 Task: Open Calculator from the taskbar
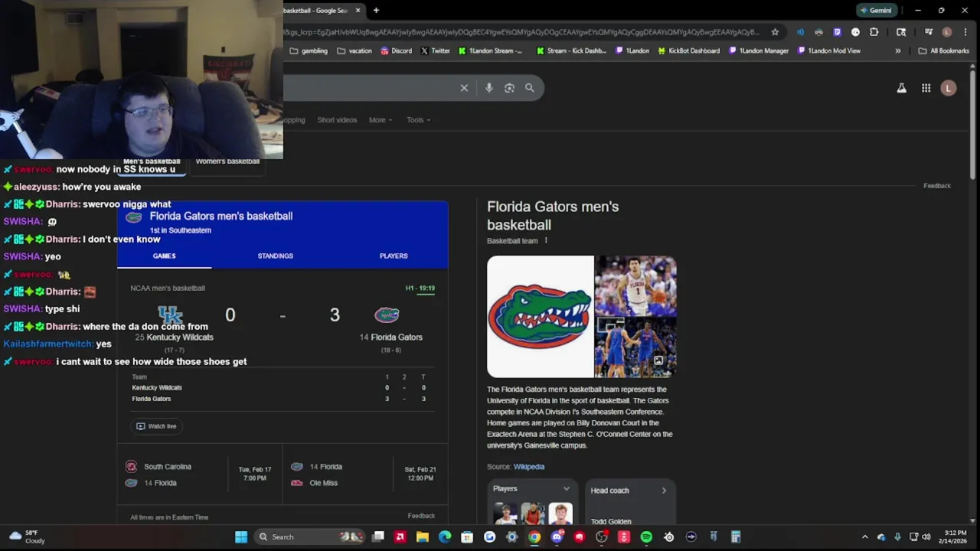736,537
